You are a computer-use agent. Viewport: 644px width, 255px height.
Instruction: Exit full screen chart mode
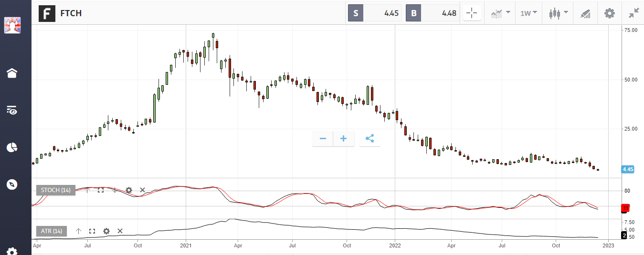(633, 13)
